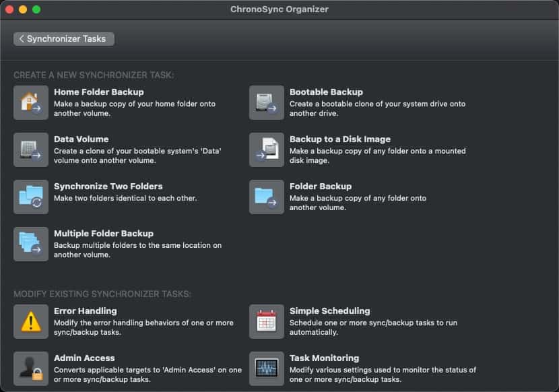Click 'Make a backup copy of your home folder' text
This screenshot has height=392, width=559.
click(135, 108)
